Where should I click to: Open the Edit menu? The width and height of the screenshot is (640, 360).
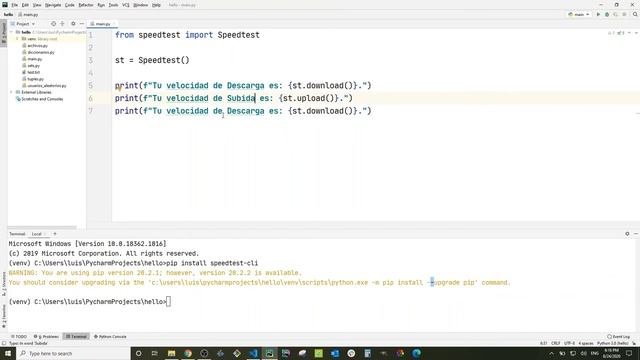25,5
